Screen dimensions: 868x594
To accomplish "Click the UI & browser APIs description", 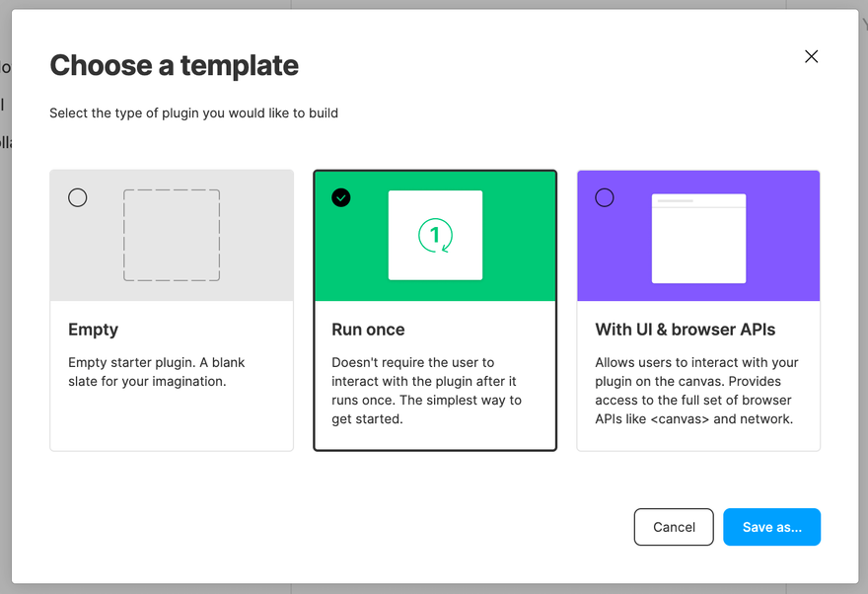I will point(696,391).
